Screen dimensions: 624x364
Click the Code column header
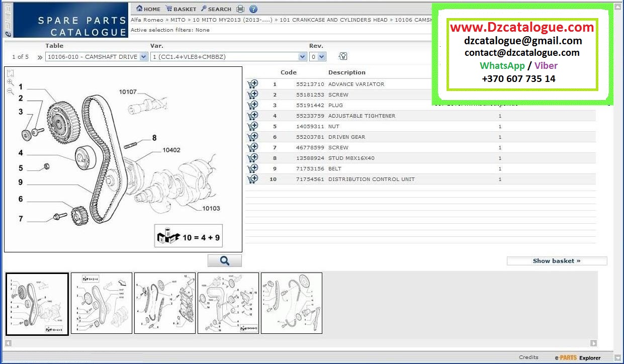tap(289, 72)
